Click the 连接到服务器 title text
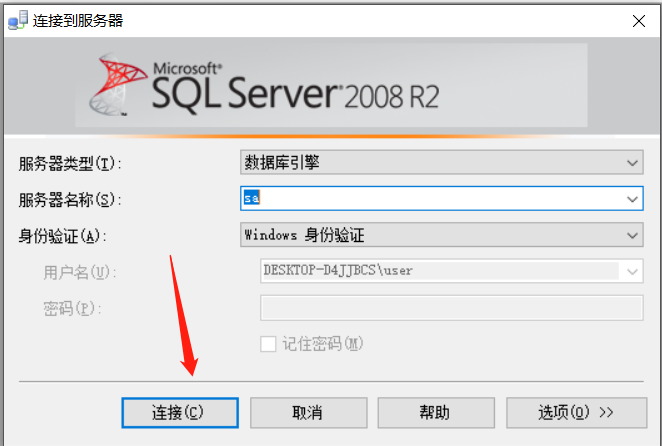662x446 pixels. [78, 21]
